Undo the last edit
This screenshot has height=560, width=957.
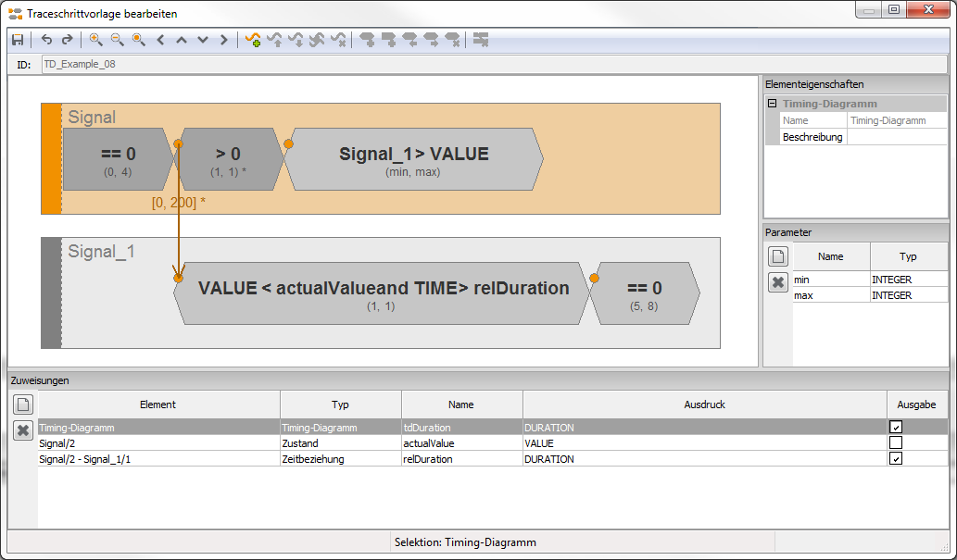[x=46, y=40]
